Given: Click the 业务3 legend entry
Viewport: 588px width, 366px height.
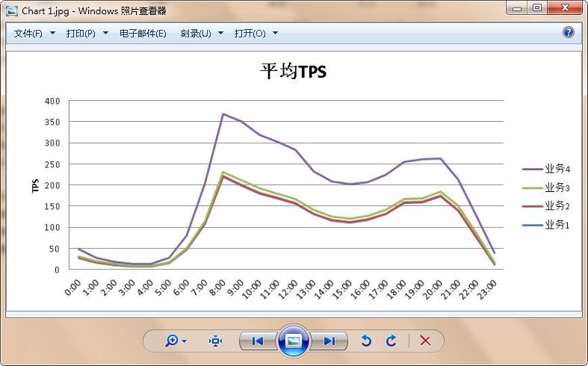Looking at the screenshot, I should pos(546,188).
